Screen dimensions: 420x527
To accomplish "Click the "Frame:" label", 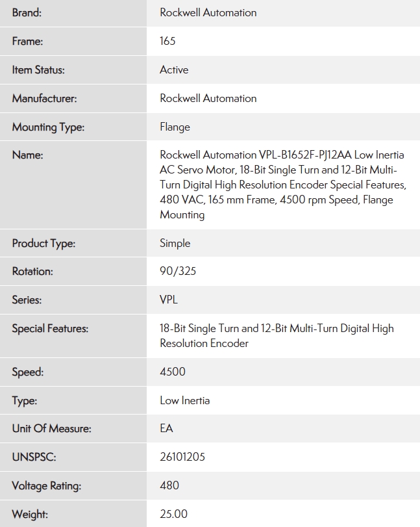I will point(27,42).
